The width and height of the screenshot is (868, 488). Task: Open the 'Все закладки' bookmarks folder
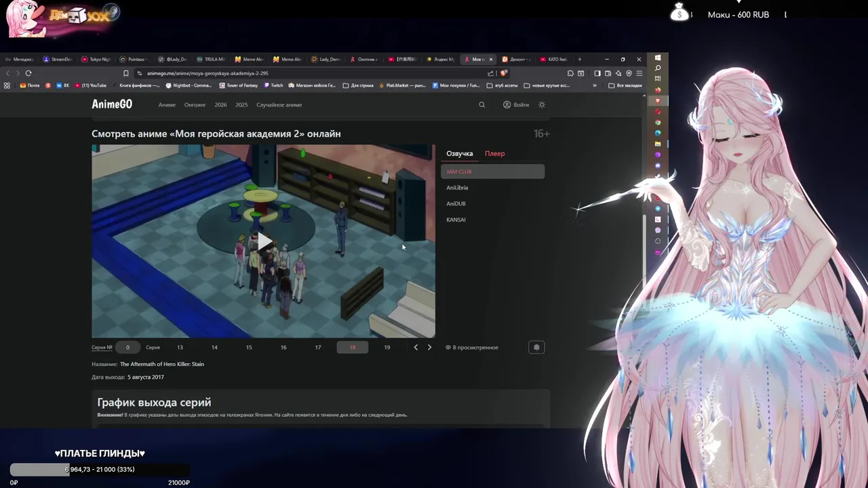(625, 85)
